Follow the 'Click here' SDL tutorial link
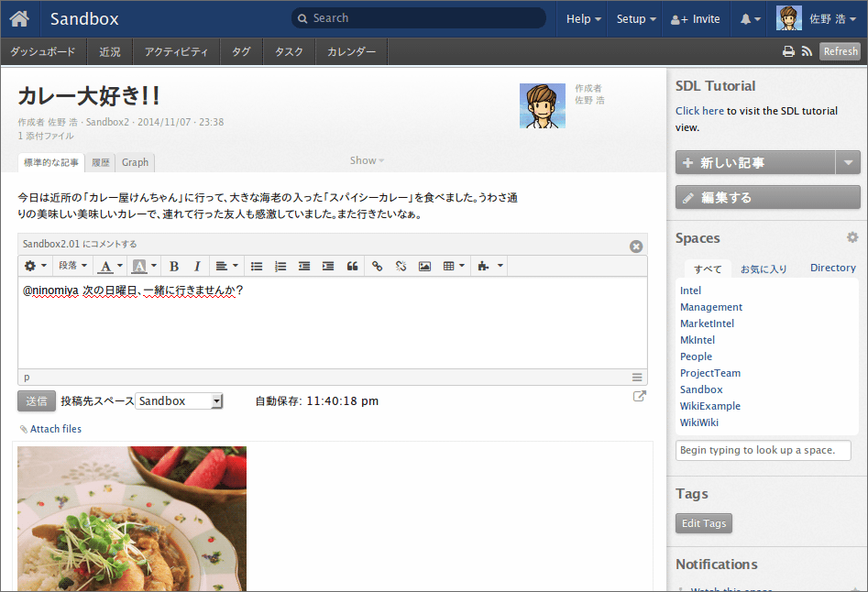 tap(699, 111)
